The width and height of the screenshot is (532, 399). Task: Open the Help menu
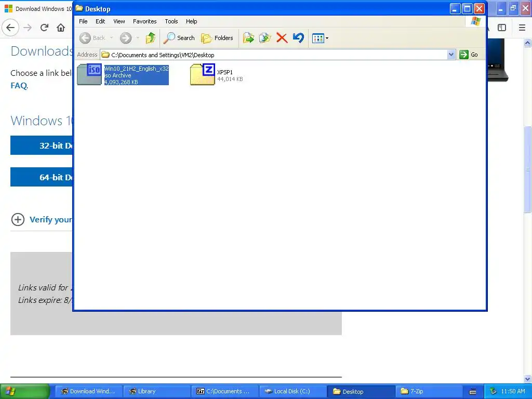click(191, 21)
